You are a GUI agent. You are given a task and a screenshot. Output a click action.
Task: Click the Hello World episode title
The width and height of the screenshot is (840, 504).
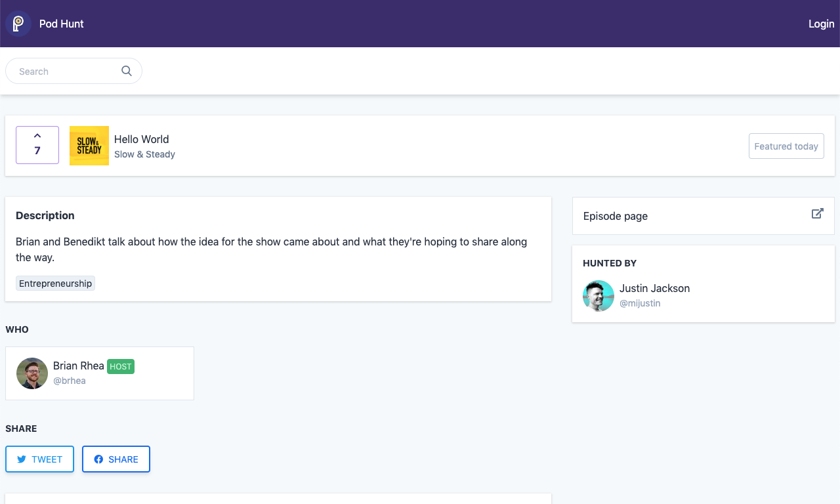142,139
